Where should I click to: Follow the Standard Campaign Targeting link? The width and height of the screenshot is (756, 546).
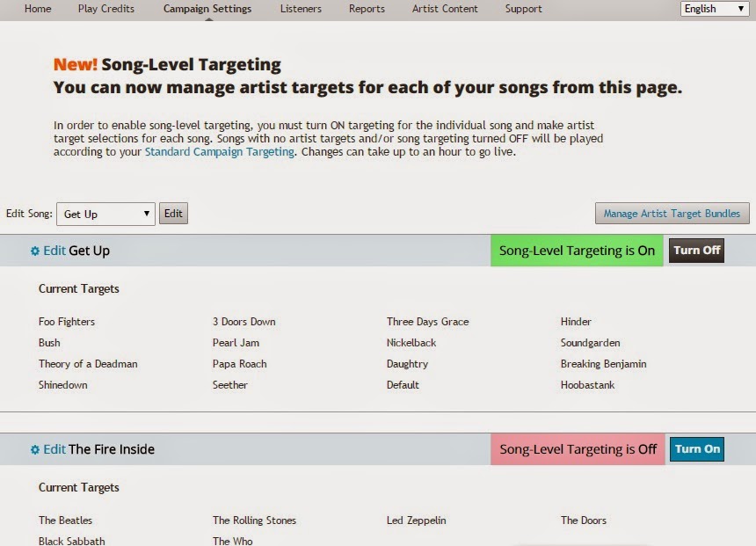point(220,151)
